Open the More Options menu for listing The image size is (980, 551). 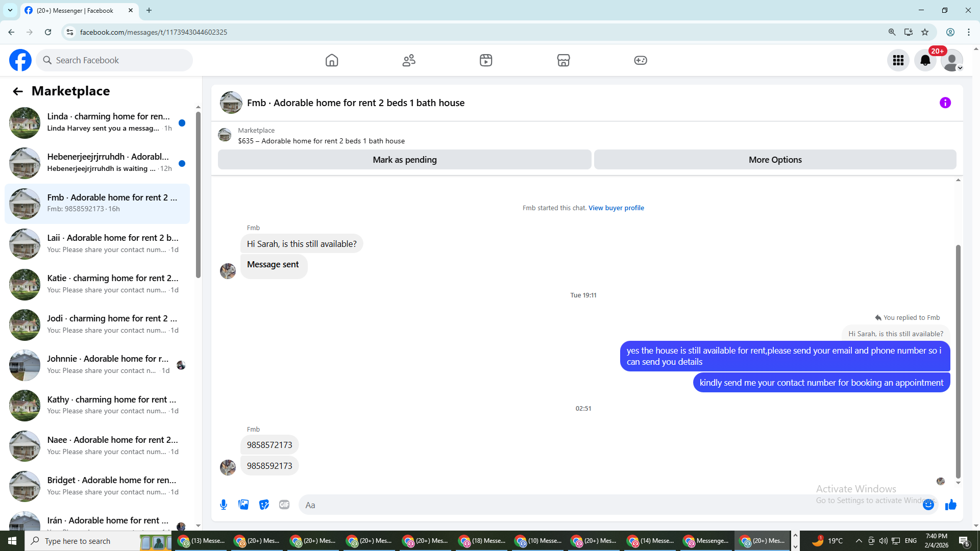[775, 160]
